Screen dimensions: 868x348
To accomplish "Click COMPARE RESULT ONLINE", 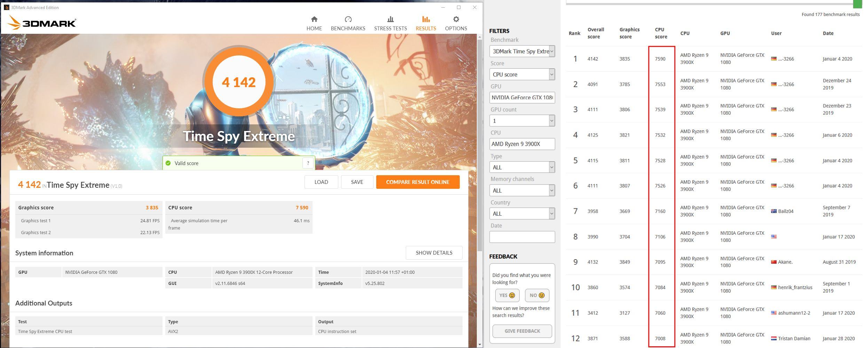I will tap(418, 182).
